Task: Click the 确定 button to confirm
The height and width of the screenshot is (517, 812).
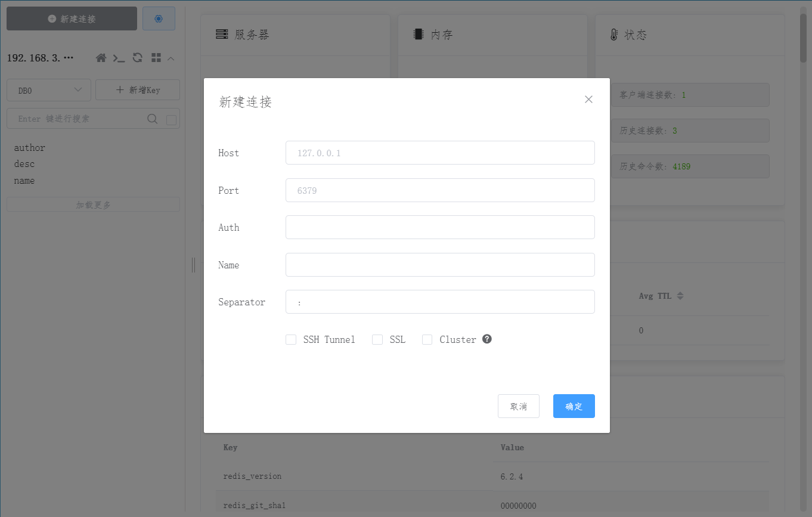Action: tap(574, 406)
